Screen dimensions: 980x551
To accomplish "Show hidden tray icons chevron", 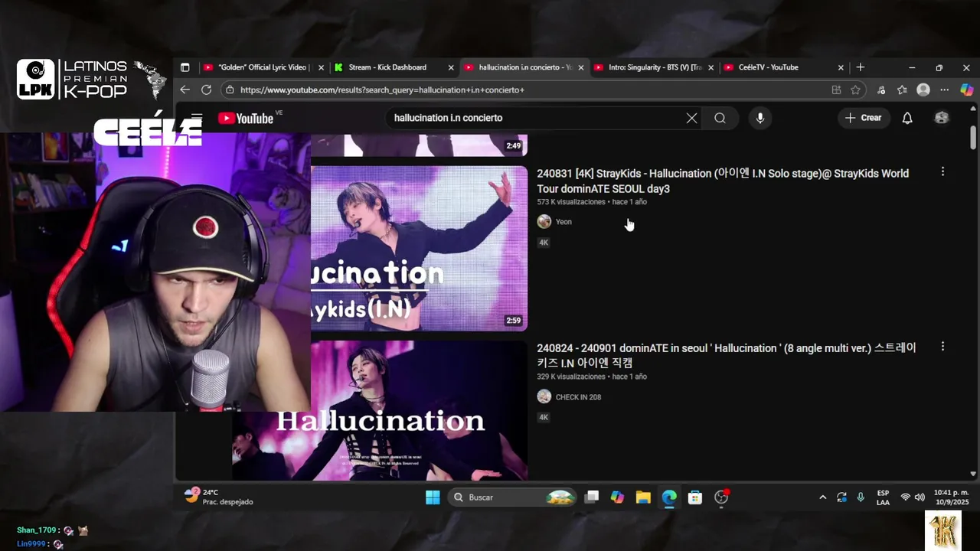I will pyautogui.click(x=822, y=497).
